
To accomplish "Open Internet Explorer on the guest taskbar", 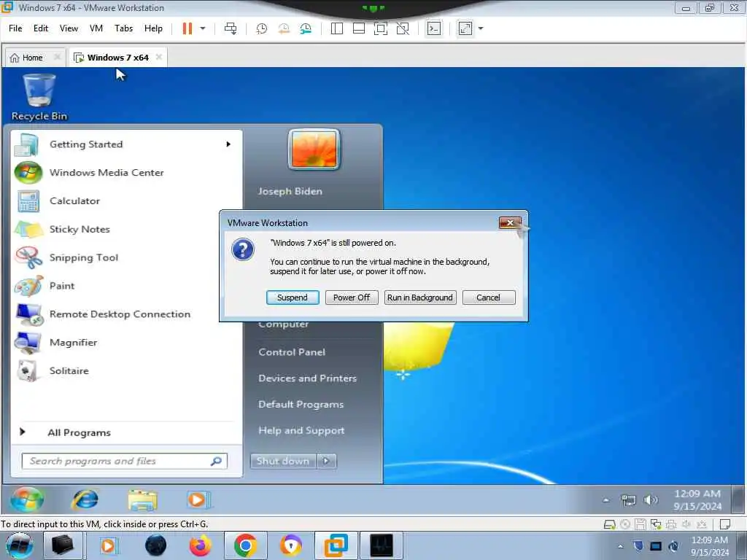I will tap(85, 499).
